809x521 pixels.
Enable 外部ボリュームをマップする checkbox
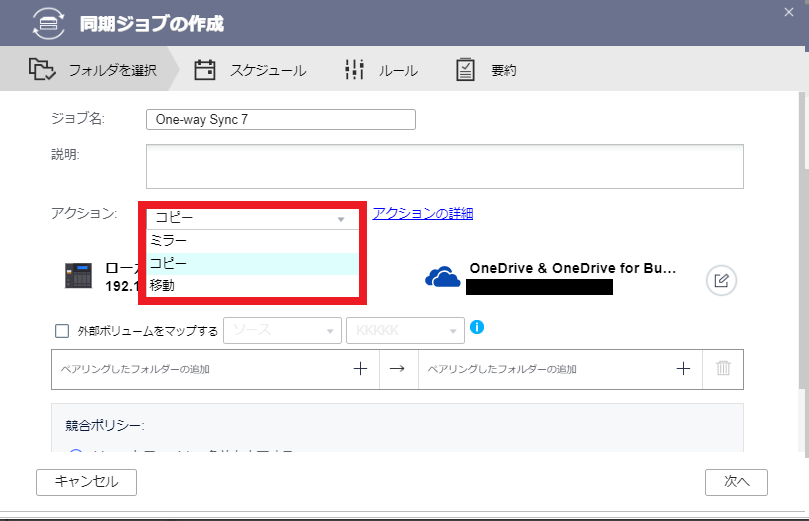[x=62, y=331]
